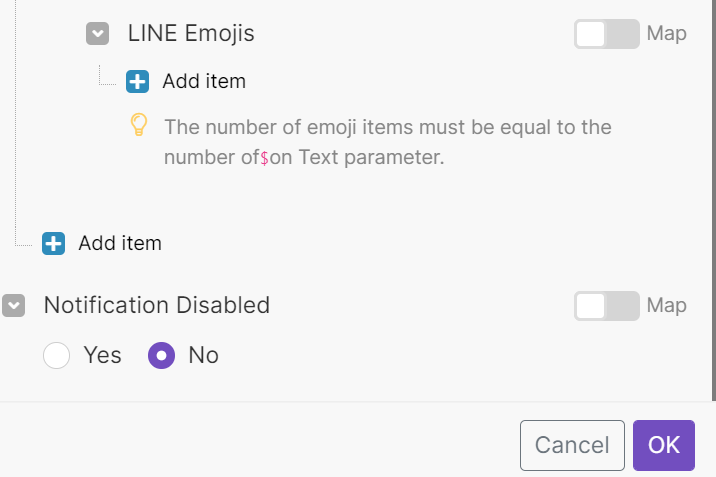716x477 pixels.
Task: Select the Yes radio button
Action: click(x=57, y=355)
